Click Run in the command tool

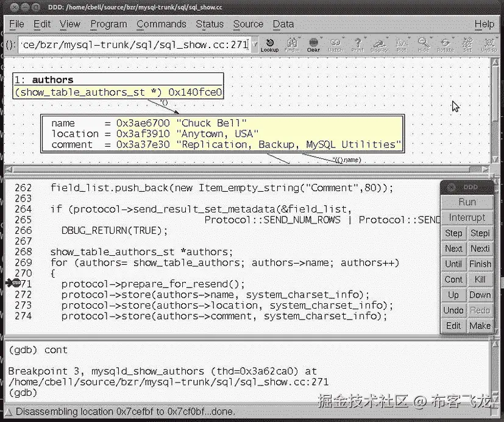click(467, 202)
